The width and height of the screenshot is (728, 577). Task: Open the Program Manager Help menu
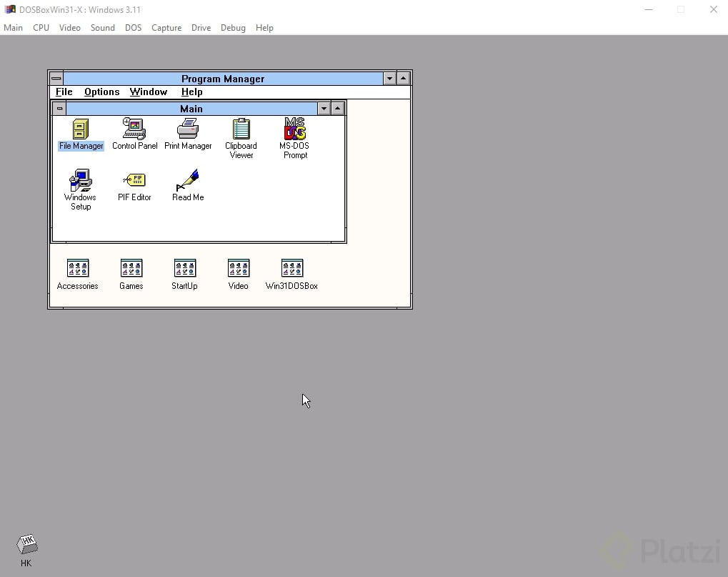(191, 92)
